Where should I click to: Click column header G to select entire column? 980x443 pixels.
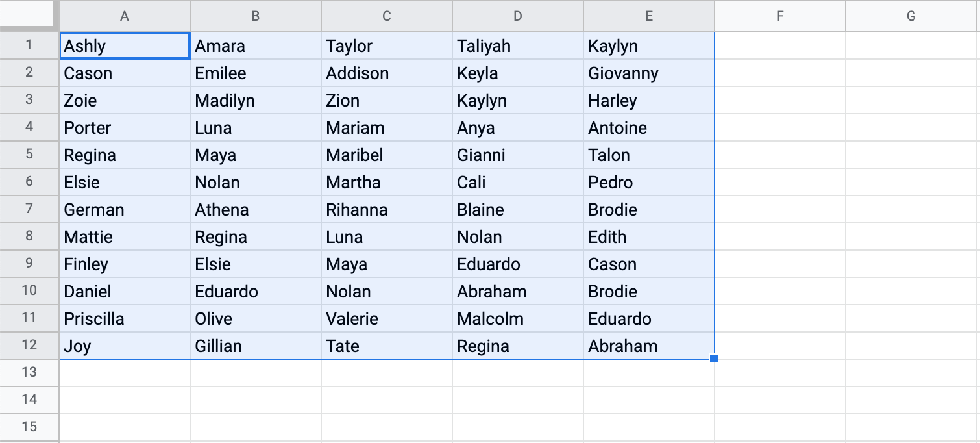point(912,16)
